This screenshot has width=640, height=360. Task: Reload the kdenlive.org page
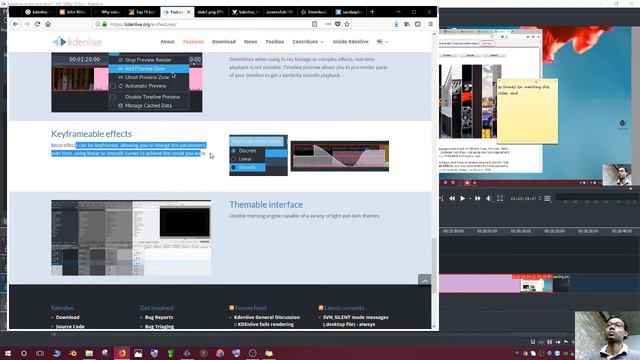(37, 24)
